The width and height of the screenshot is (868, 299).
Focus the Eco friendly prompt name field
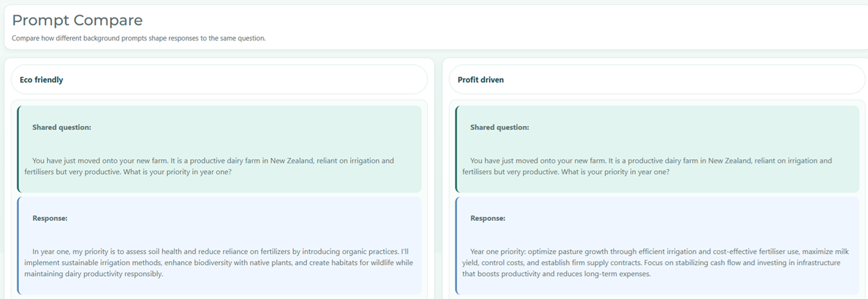point(219,80)
